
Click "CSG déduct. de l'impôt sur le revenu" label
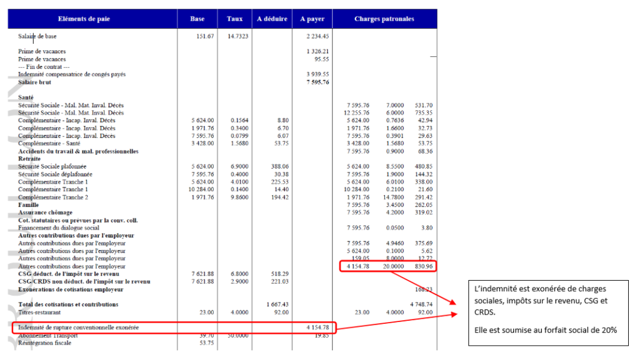(69, 274)
